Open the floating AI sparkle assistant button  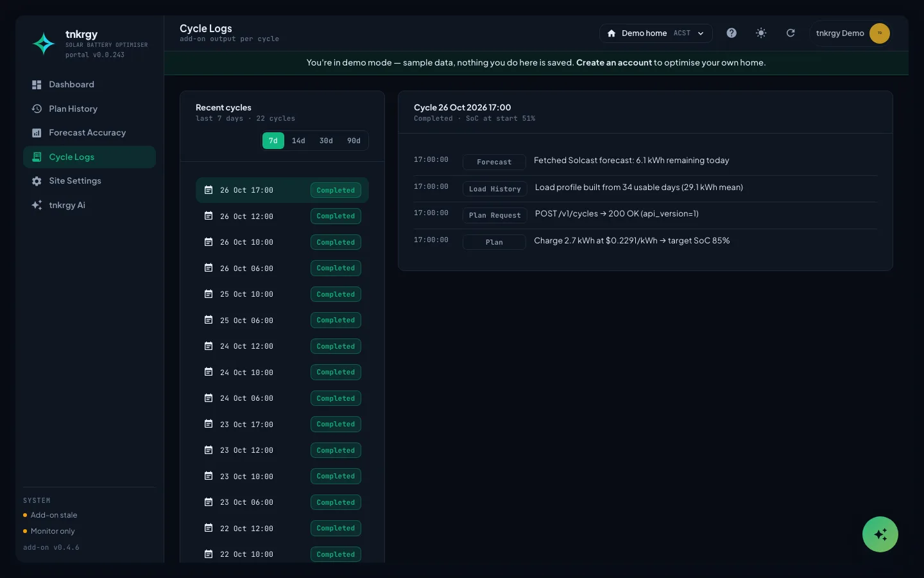[x=880, y=534]
